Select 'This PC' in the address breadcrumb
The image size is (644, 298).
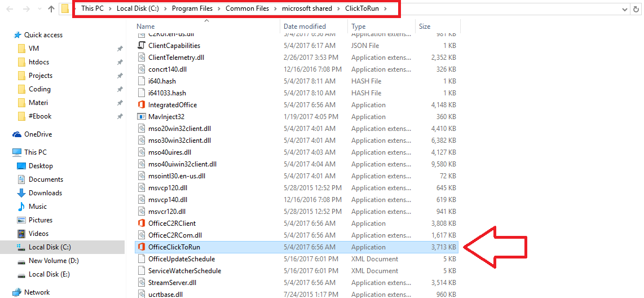92,8
